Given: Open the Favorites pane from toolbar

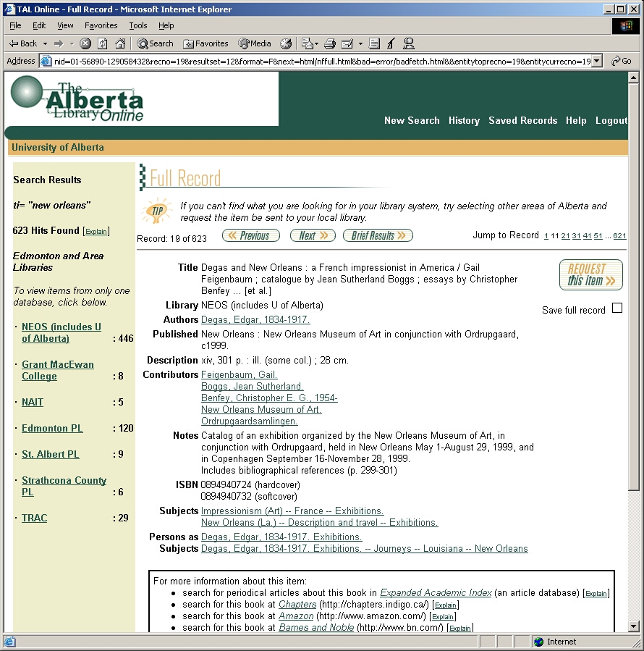Looking at the screenshot, I should coord(206,43).
